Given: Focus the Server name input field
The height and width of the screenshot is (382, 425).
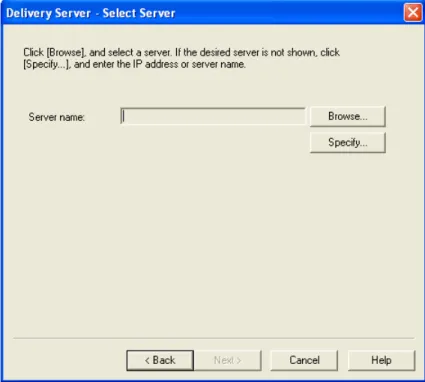Looking at the screenshot, I should click(213, 116).
